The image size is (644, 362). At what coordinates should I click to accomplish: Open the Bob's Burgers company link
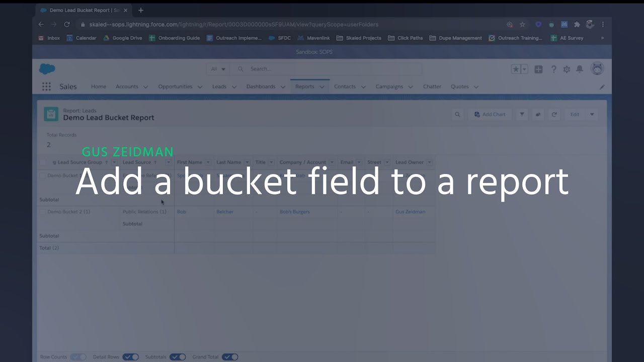click(x=295, y=212)
